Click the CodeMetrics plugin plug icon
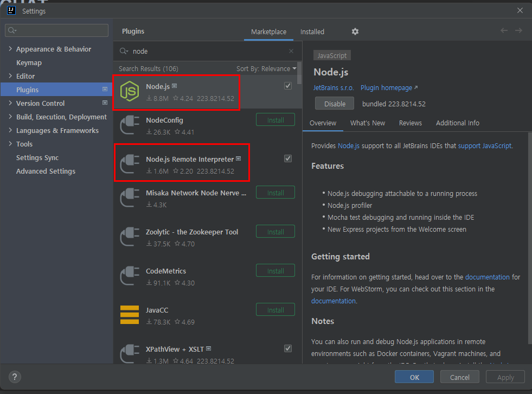 click(130, 276)
